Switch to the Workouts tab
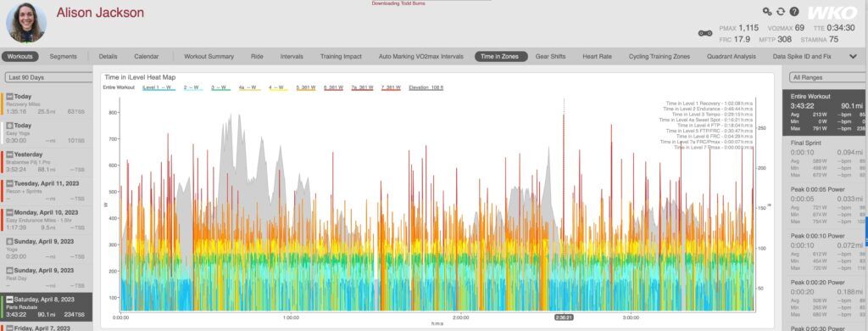Viewport: 868px width, 331px height. click(x=20, y=57)
